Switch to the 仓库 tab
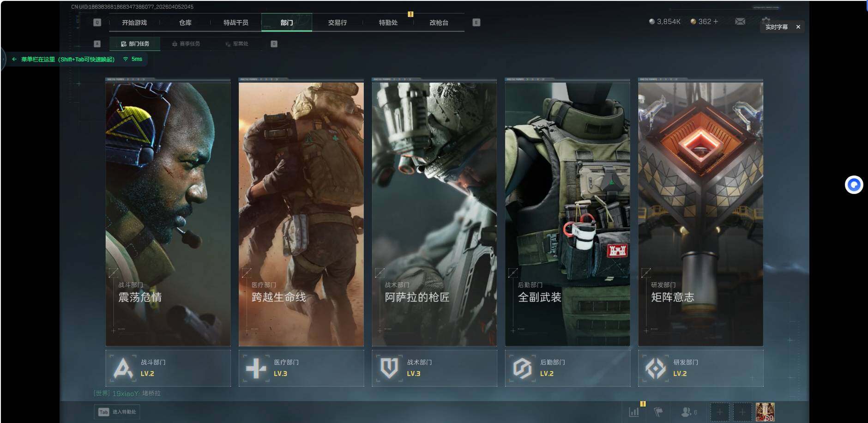Viewport: 868px width, 423px height. coord(185,23)
